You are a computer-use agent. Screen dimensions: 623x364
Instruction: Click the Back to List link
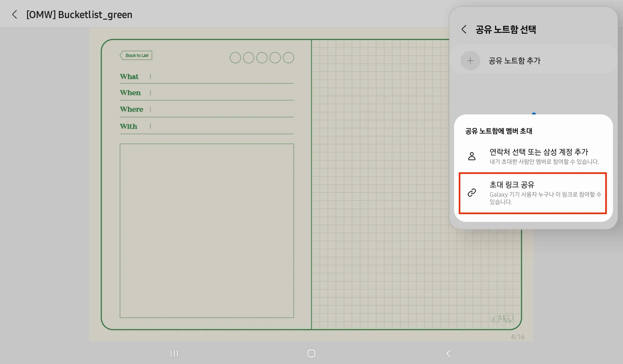tap(137, 55)
